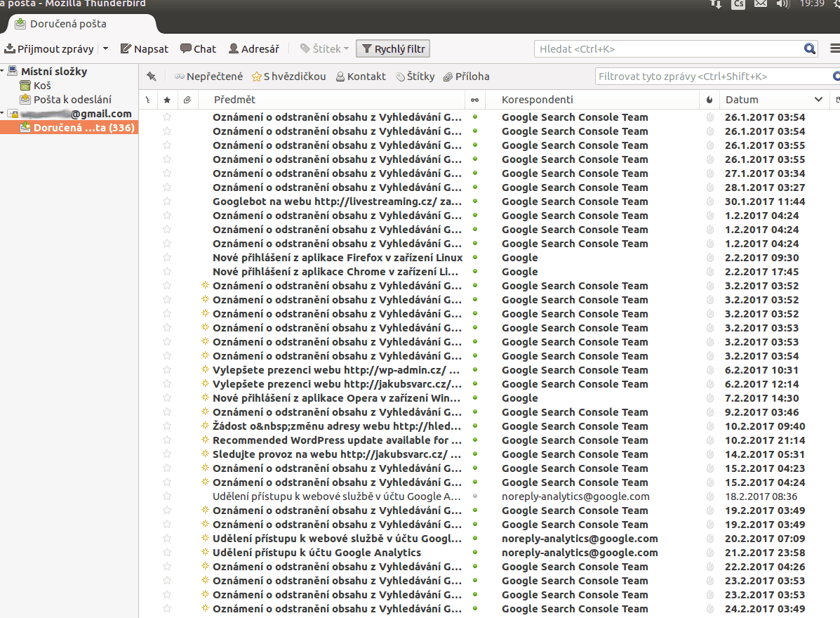Open the Adresář address book
Image resolution: width=840 pixels, height=618 pixels.
[x=254, y=48]
